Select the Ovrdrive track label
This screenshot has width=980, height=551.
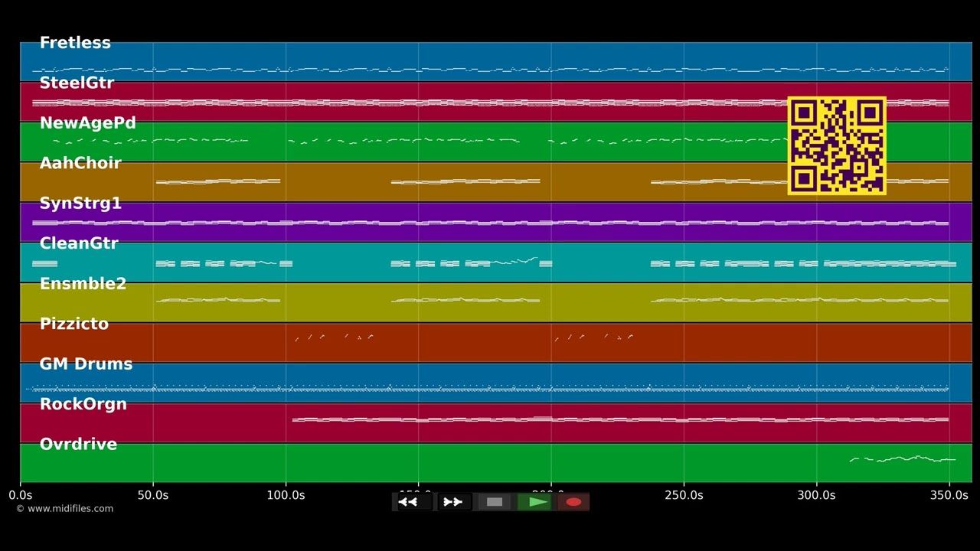(78, 445)
